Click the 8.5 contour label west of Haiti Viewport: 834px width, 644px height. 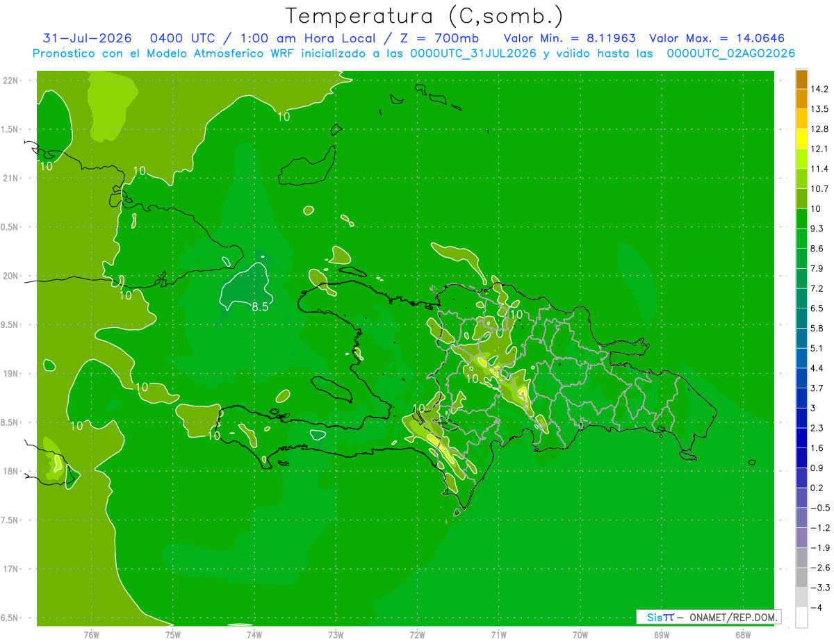(260, 306)
